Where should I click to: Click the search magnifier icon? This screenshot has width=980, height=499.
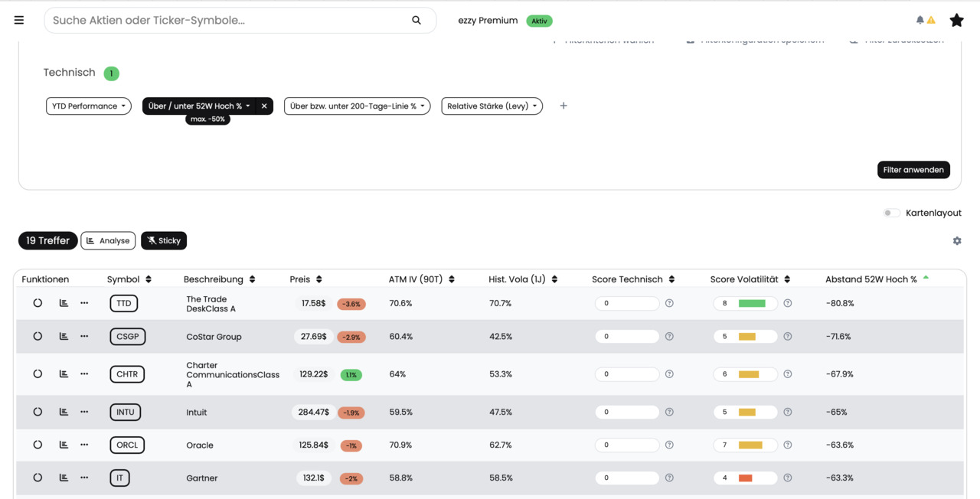click(x=416, y=21)
